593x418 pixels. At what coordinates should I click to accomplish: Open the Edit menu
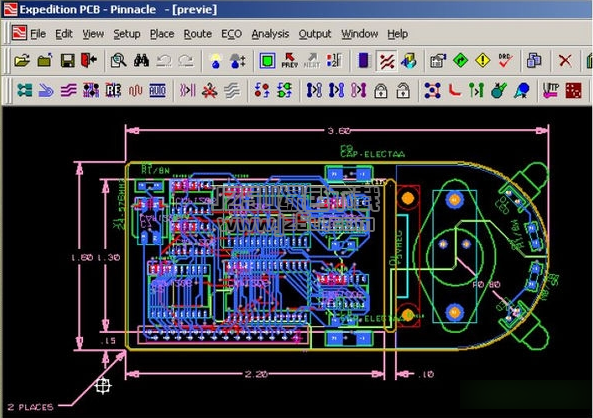coord(64,34)
